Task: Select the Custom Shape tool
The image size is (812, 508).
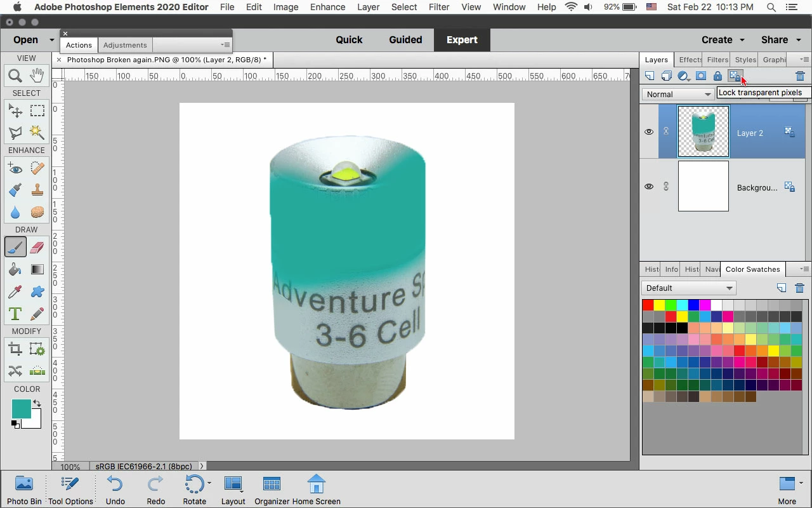Action: click(37, 291)
